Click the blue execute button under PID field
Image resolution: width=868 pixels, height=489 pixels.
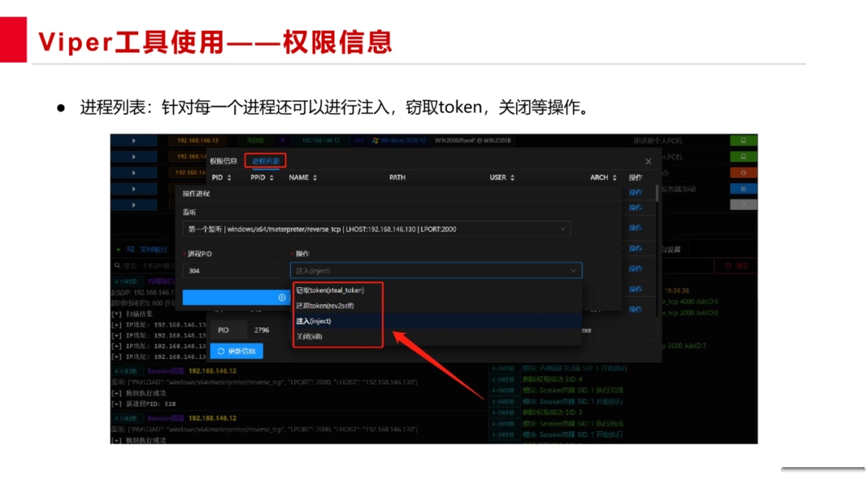coord(236,298)
